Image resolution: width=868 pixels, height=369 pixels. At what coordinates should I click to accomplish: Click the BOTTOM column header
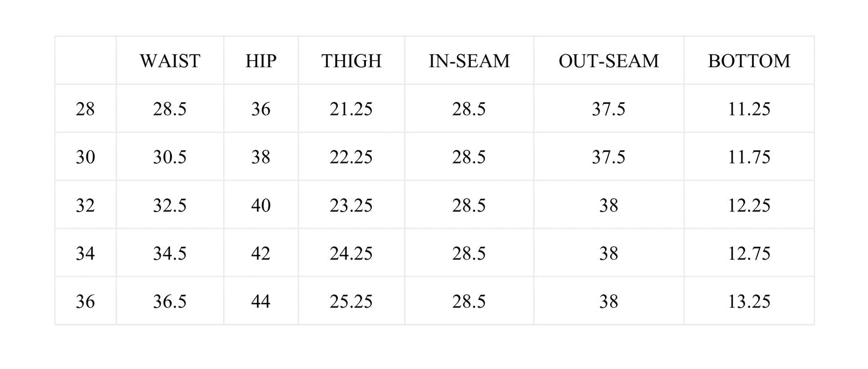(x=749, y=61)
